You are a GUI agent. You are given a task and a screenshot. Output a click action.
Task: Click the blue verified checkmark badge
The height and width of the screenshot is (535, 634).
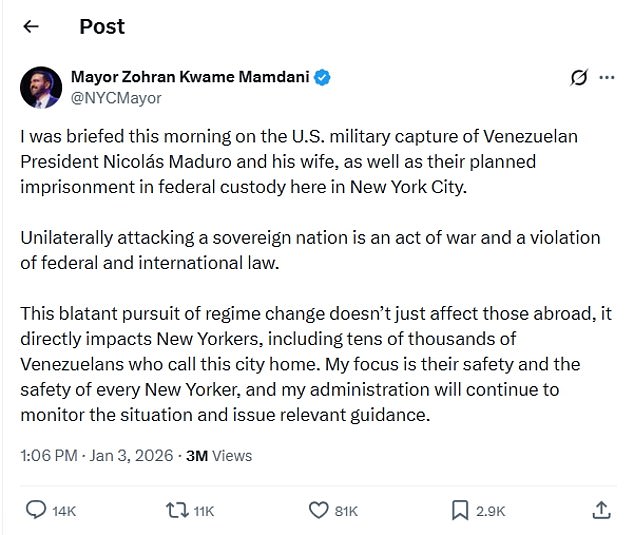pos(324,78)
